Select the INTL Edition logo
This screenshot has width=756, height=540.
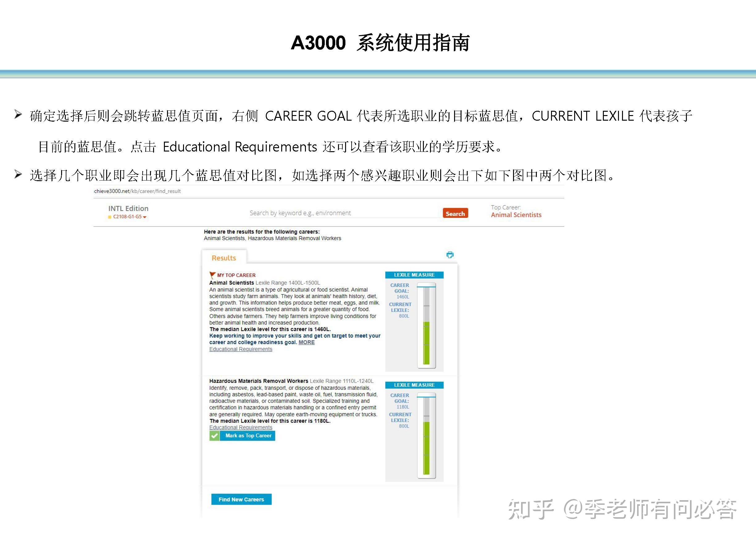click(128, 208)
